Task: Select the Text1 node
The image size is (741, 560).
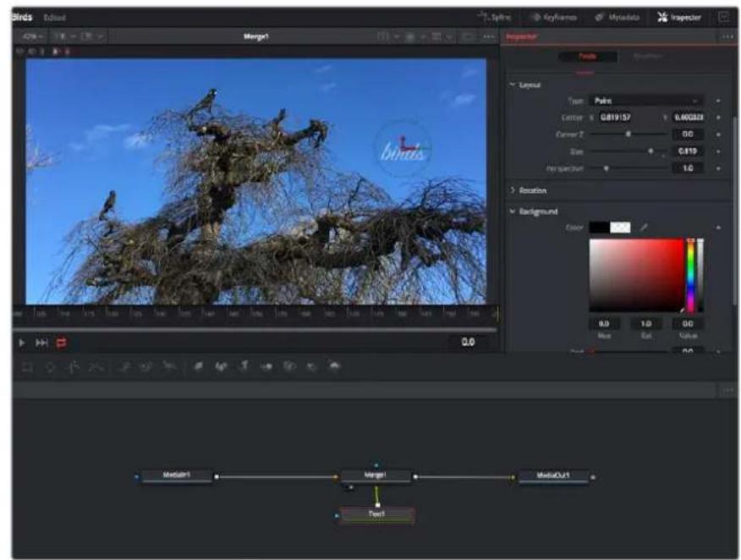Action: [x=376, y=515]
